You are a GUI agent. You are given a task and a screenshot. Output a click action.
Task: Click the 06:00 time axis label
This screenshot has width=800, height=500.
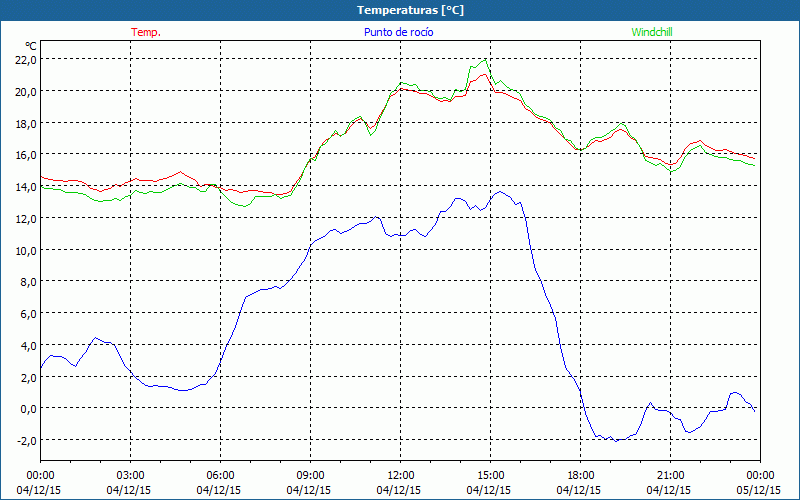(x=221, y=476)
